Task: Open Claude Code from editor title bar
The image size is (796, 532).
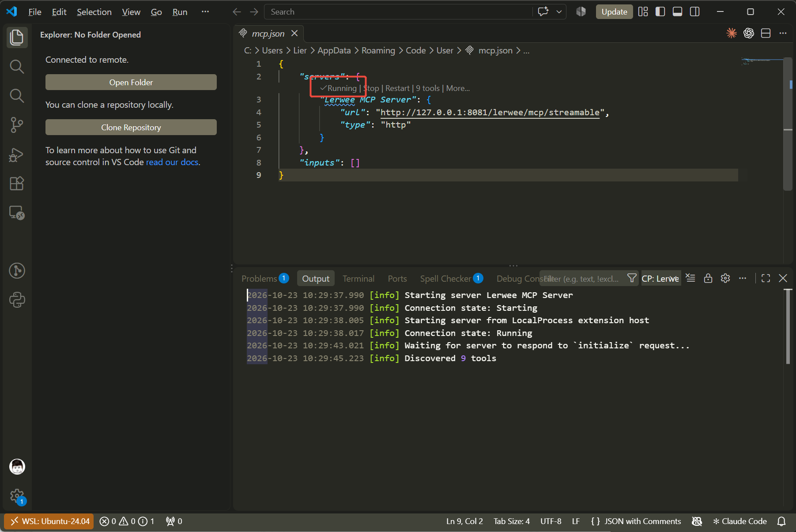Action: (x=732, y=33)
